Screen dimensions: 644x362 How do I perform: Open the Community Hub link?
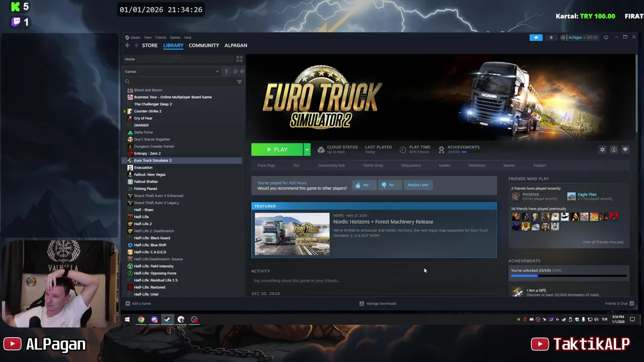(332, 165)
